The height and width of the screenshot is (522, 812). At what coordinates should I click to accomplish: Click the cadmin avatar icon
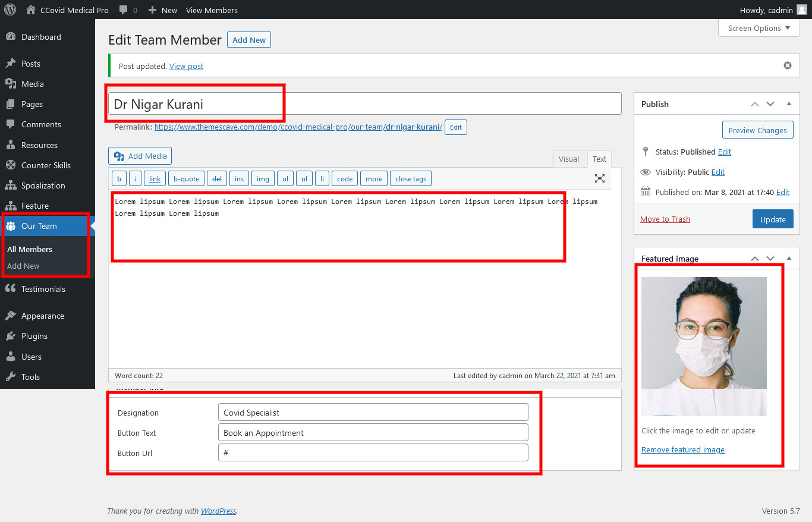click(x=802, y=10)
